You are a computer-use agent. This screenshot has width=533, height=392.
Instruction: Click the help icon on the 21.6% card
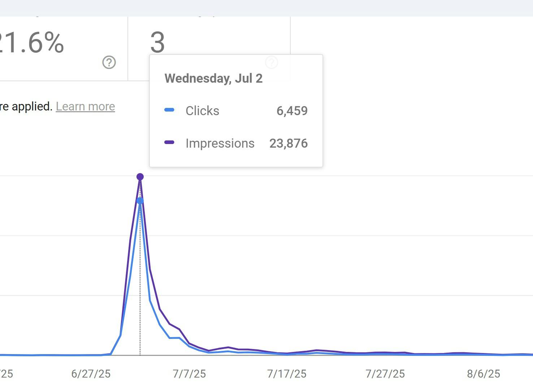[x=109, y=62]
